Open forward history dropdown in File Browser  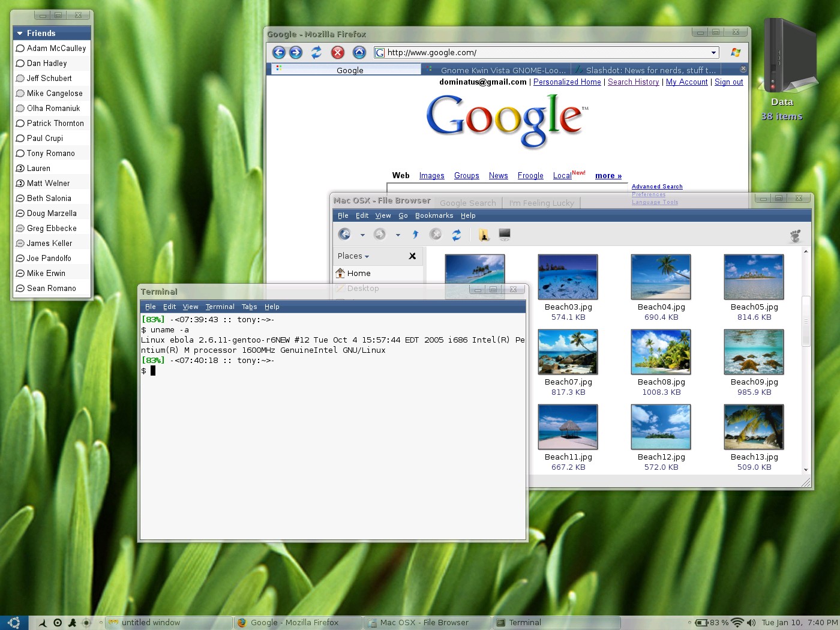398,235
